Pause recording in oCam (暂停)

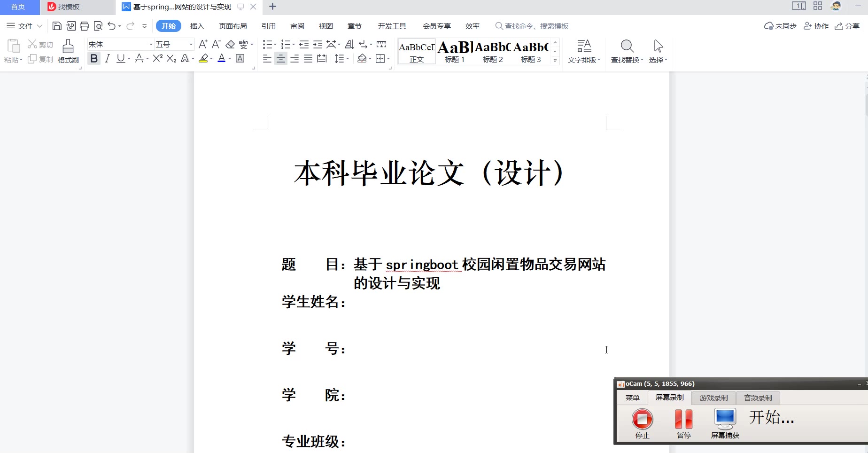pos(683,423)
